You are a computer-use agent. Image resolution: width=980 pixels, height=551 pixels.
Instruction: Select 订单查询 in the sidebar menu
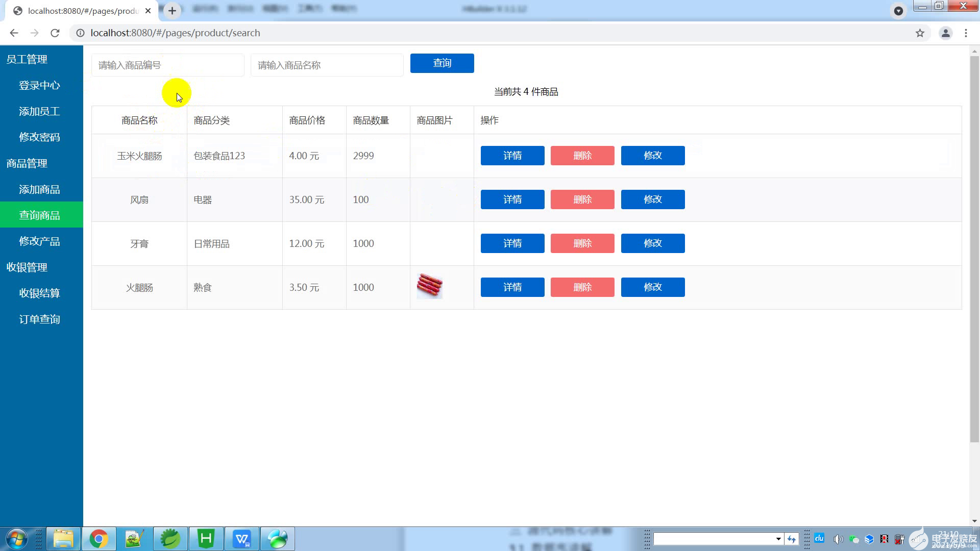(39, 319)
